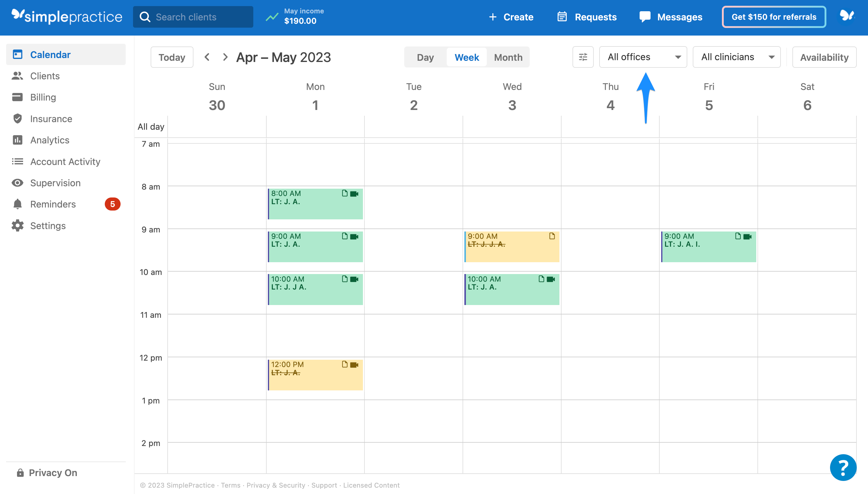Image resolution: width=868 pixels, height=494 pixels.
Task: Open the calendar filter settings icon
Action: 583,57
